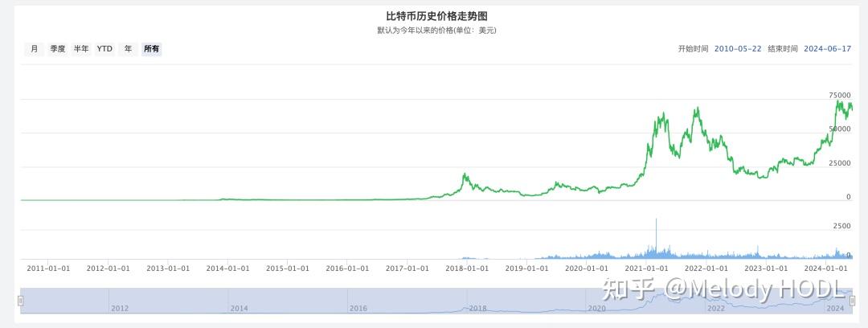Click the 2021-01-01 x-axis date label
Image resolution: width=868 pixels, height=328 pixels.
click(x=646, y=269)
